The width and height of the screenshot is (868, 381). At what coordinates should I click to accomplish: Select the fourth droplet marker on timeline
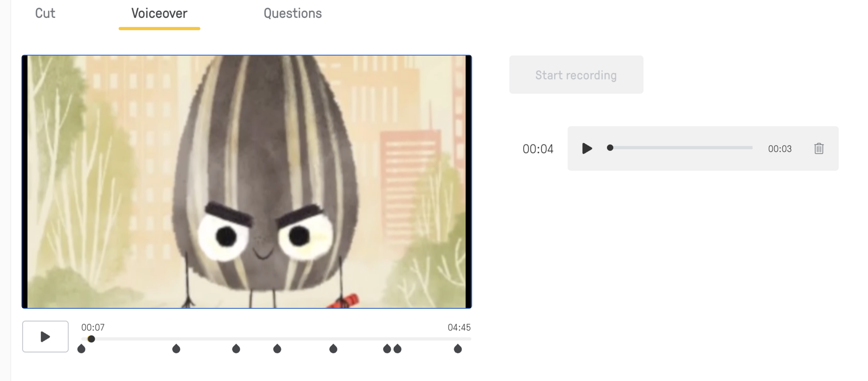coord(277,349)
